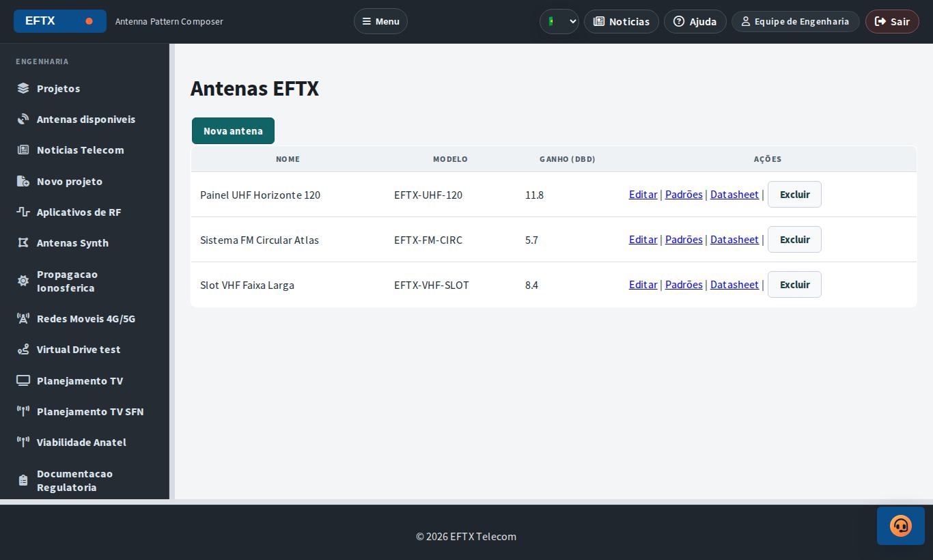933x560 pixels.
Task: Click Excluir for Sistema FM Circular Atlas
Action: [x=794, y=239]
